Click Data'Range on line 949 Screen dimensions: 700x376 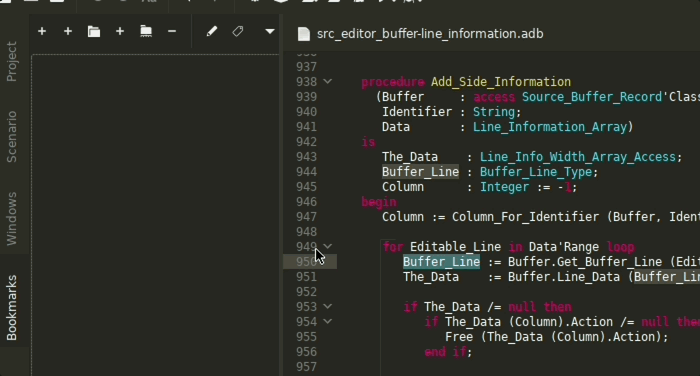(564, 247)
